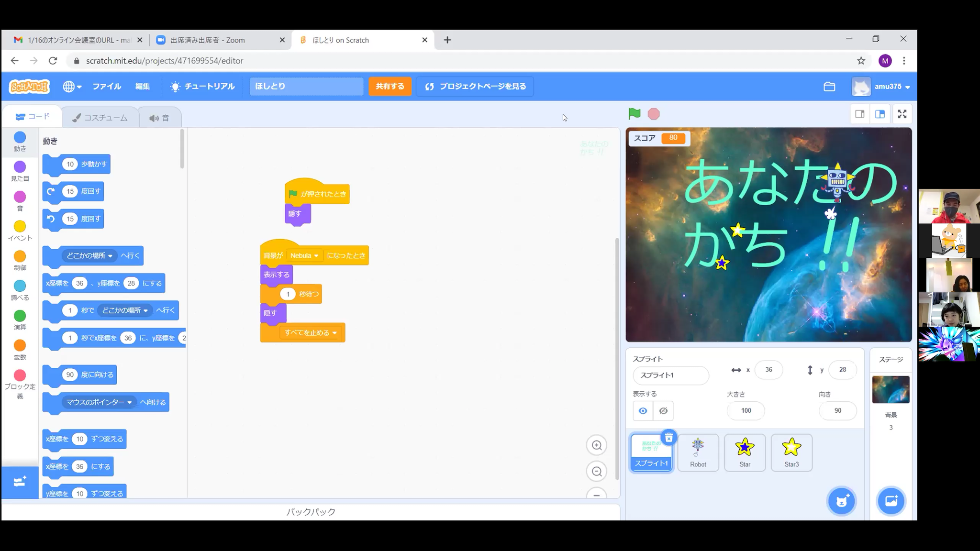Click the y coordinate field 28

click(843, 370)
